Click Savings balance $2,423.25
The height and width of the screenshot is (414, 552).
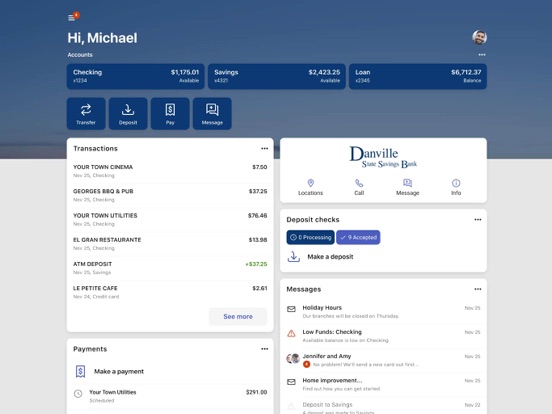324,72
